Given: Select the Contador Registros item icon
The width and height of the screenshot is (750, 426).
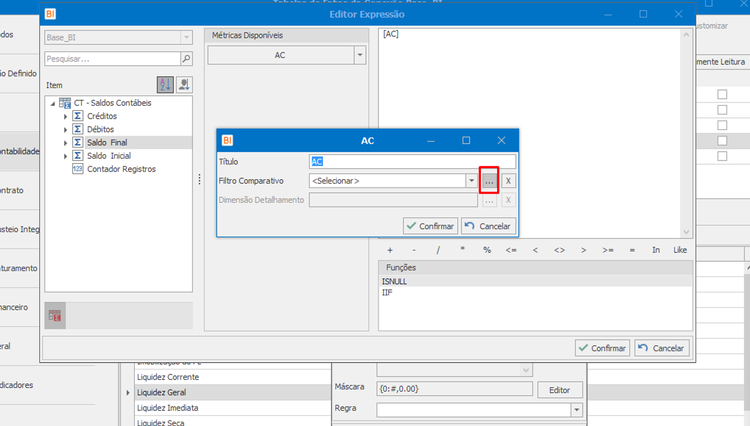Looking at the screenshot, I should (x=77, y=169).
